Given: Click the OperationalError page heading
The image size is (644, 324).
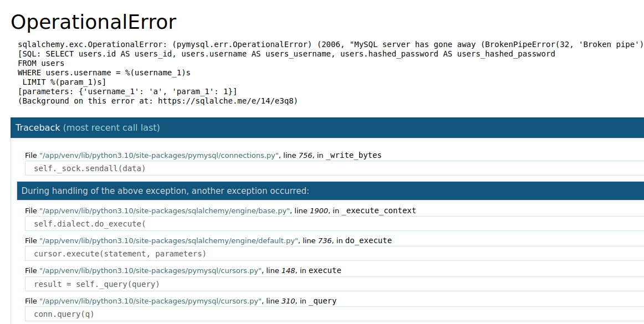Looking at the screenshot, I should tap(93, 22).
